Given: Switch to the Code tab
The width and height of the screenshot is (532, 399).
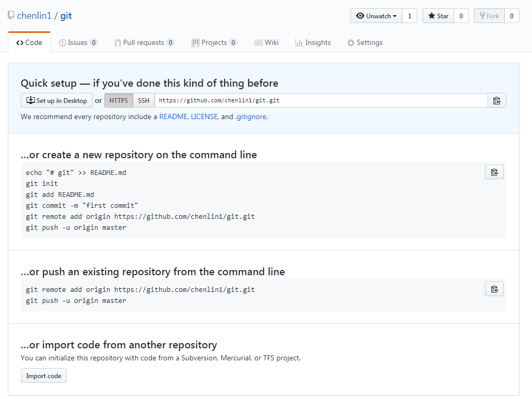Looking at the screenshot, I should 29,42.
